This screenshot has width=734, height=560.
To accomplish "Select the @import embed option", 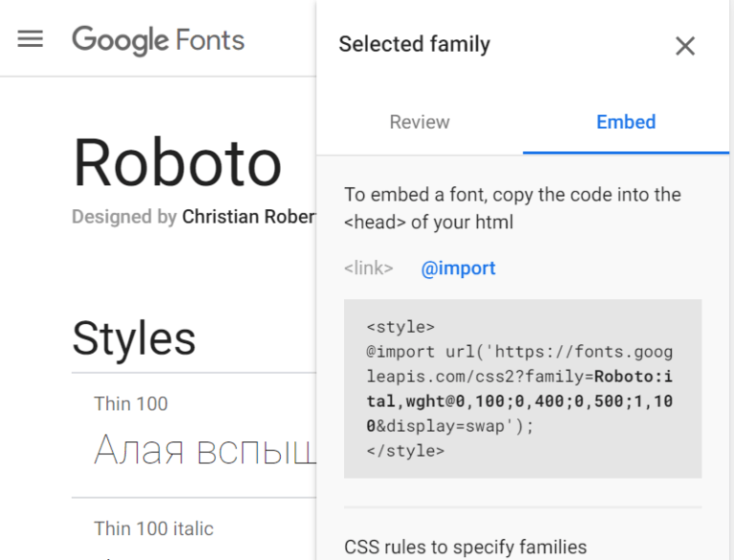I will 458,269.
